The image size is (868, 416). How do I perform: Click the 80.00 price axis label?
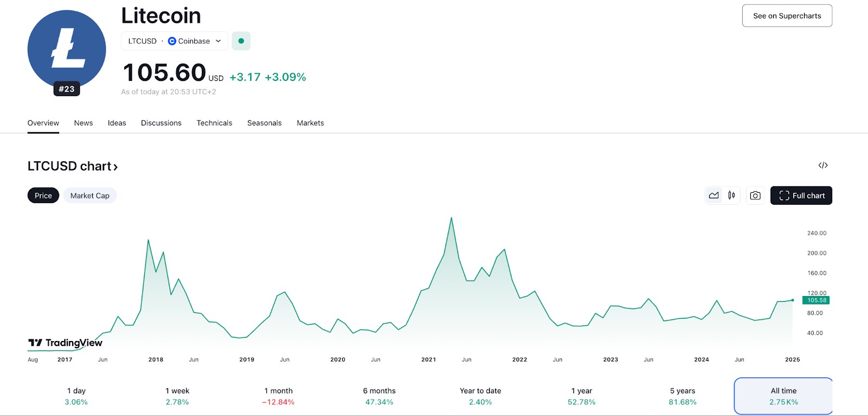click(x=815, y=313)
